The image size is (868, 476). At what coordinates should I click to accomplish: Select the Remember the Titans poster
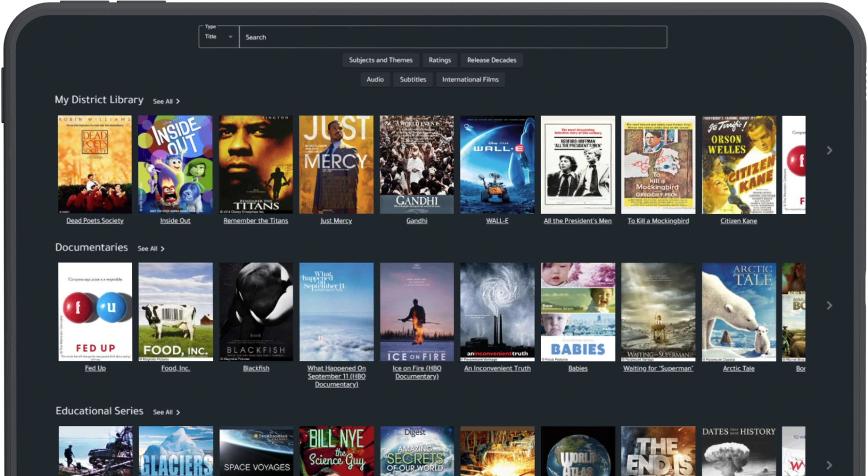tap(256, 164)
